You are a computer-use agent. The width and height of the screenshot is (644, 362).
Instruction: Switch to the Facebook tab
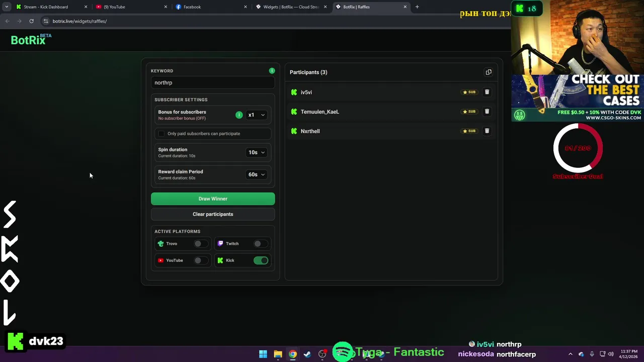pyautogui.click(x=211, y=7)
